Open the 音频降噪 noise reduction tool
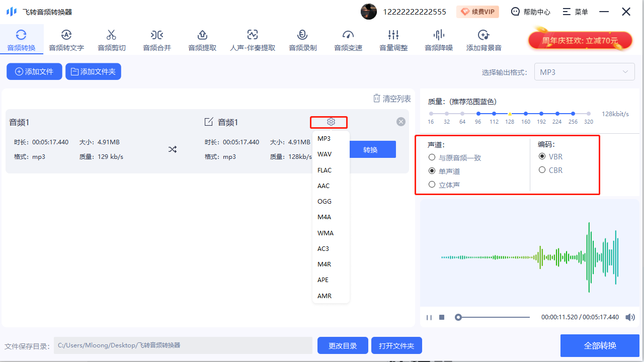 [438, 39]
